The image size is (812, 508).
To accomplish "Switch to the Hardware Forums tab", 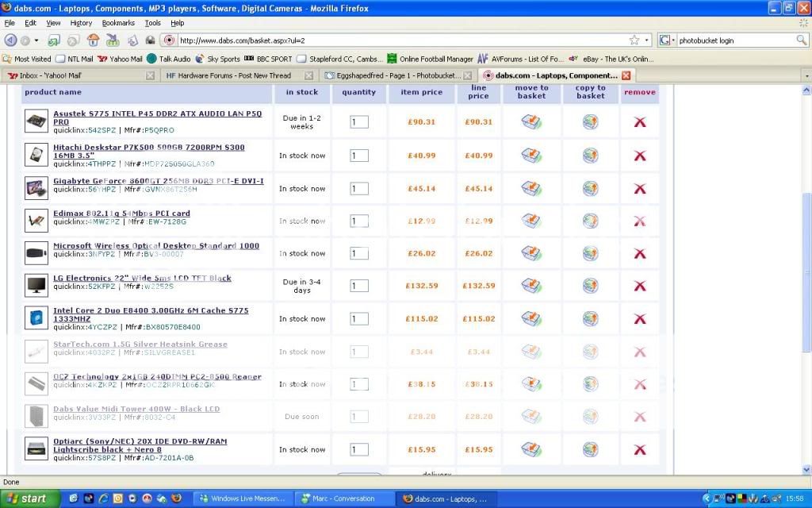I will (229, 75).
